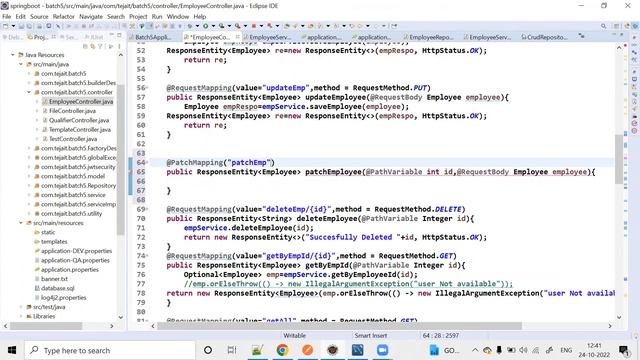Viewport: 640px width, 360px height.
Task: Click the show hidden tabs chevron icon in editor
Action: click(581, 37)
